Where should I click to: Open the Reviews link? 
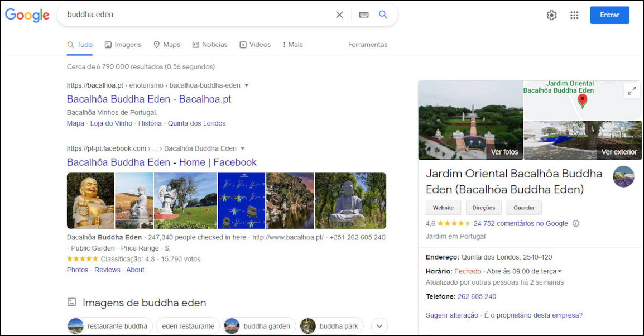tap(107, 270)
